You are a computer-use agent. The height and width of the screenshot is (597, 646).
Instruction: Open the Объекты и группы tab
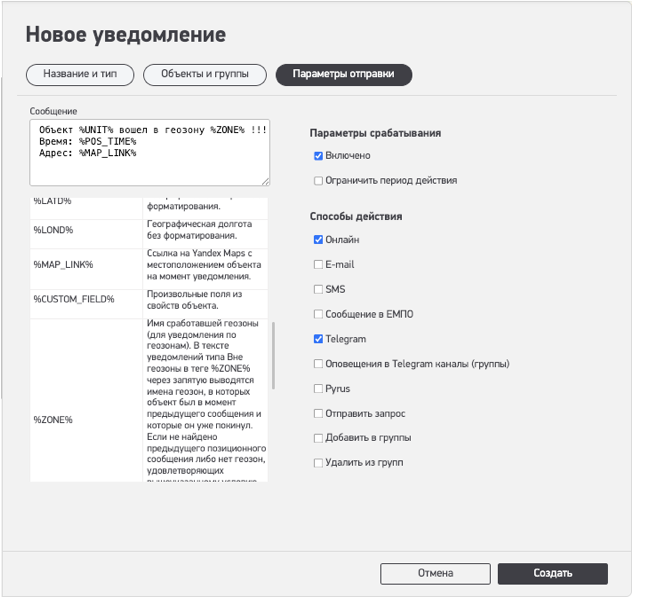(205, 74)
